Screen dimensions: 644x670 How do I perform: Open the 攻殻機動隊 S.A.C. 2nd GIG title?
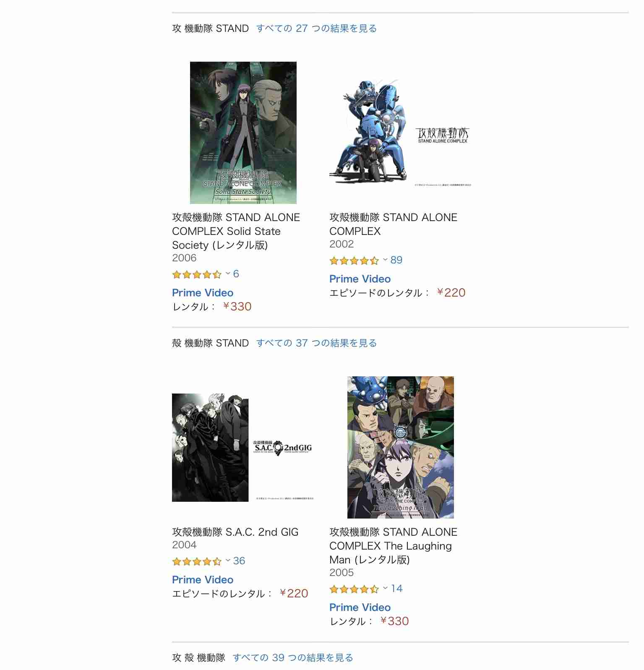(x=235, y=532)
